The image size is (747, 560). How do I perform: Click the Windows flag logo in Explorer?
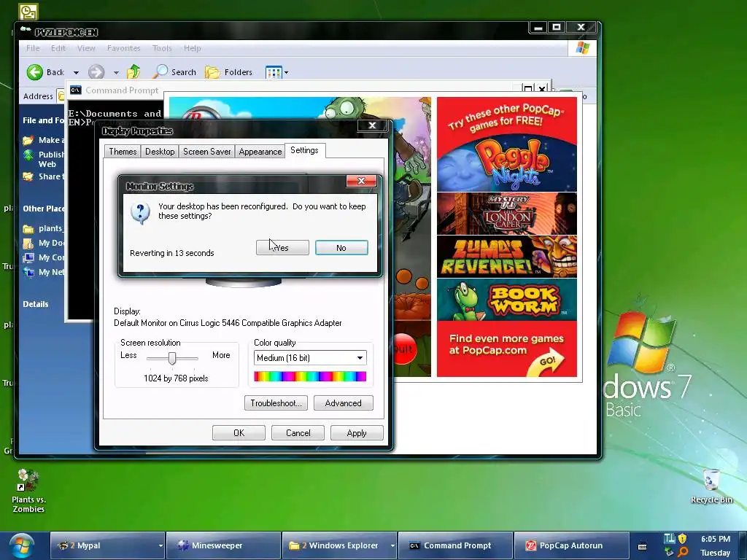(582, 48)
